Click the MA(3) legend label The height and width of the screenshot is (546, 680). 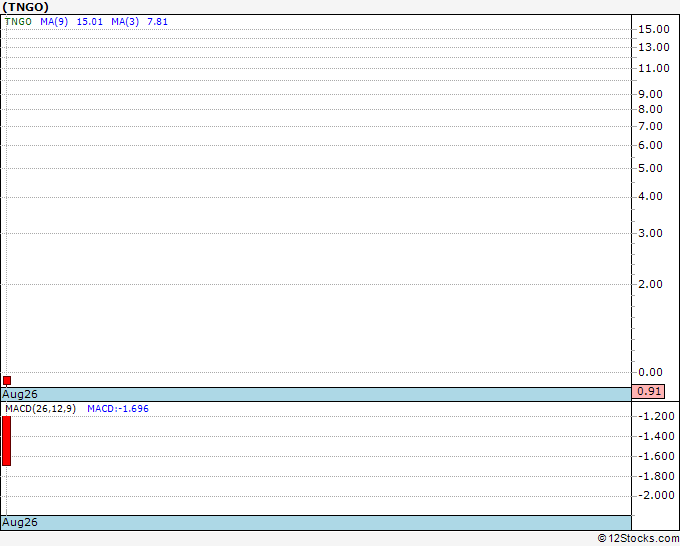pyautogui.click(x=125, y=22)
